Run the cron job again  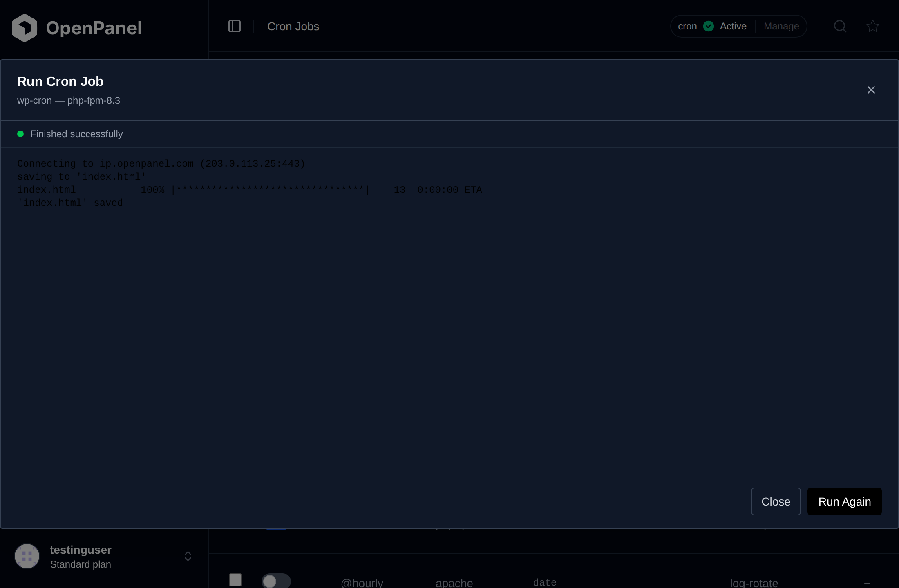[845, 501]
